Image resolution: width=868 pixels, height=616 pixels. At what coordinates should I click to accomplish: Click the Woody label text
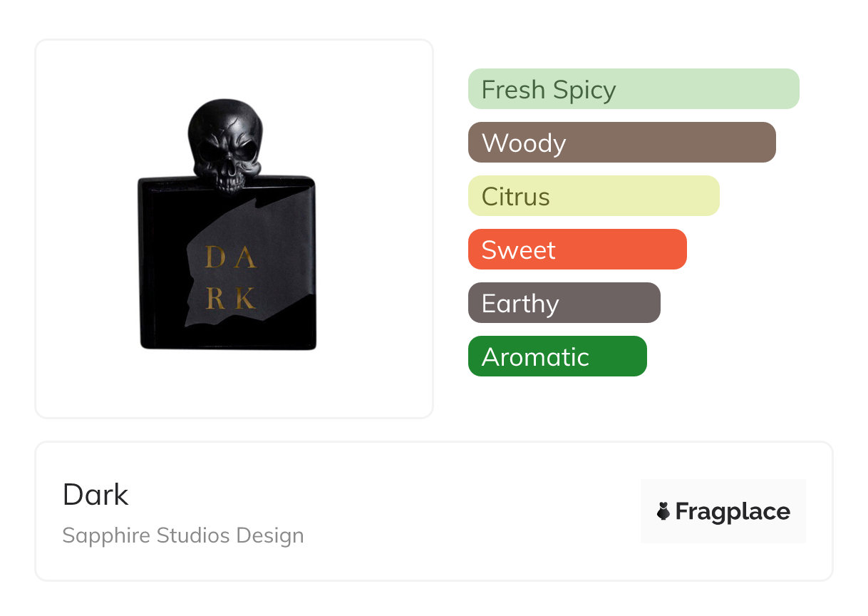(x=524, y=143)
